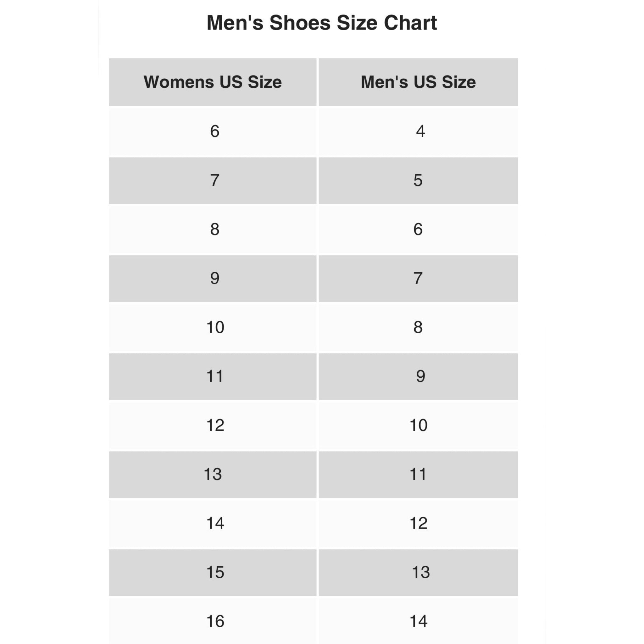
Task: Pick the value 6 in the Men's column
Action: (x=418, y=229)
